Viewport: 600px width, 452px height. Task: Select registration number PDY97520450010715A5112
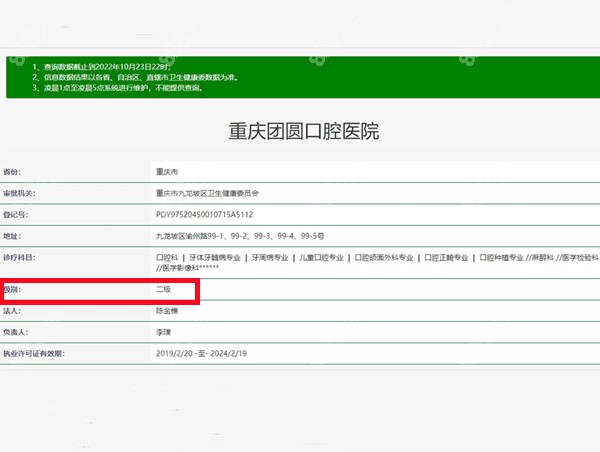(204, 215)
